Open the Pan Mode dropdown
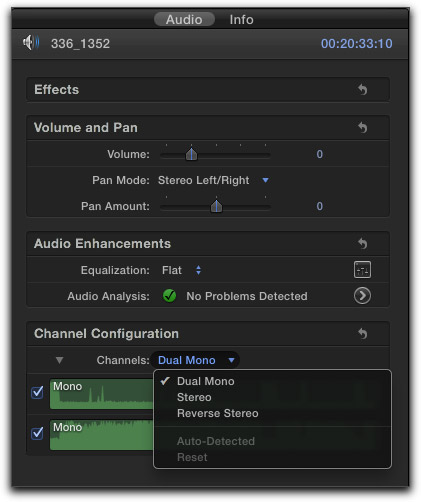Viewport: 421px width, 502px height. pos(213,180)
